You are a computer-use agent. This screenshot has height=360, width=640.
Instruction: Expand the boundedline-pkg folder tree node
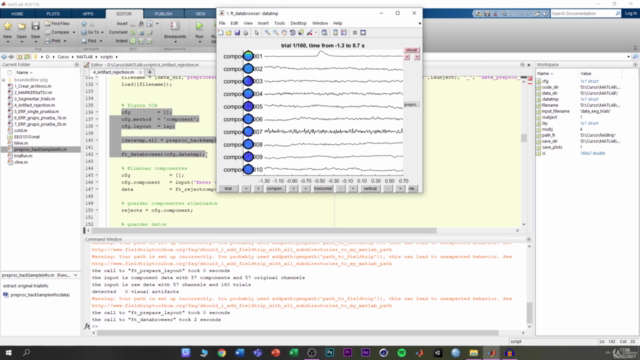pos(4,80)
